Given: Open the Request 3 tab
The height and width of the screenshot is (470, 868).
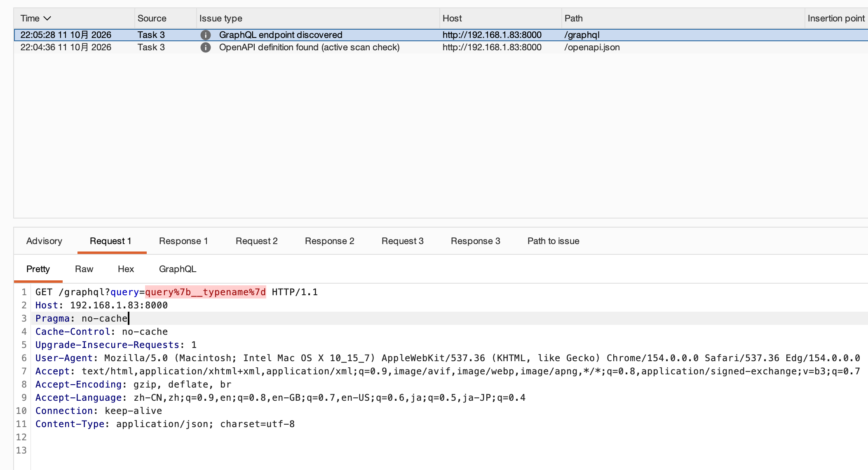Looking at the screenshot, I should point(403,241).
